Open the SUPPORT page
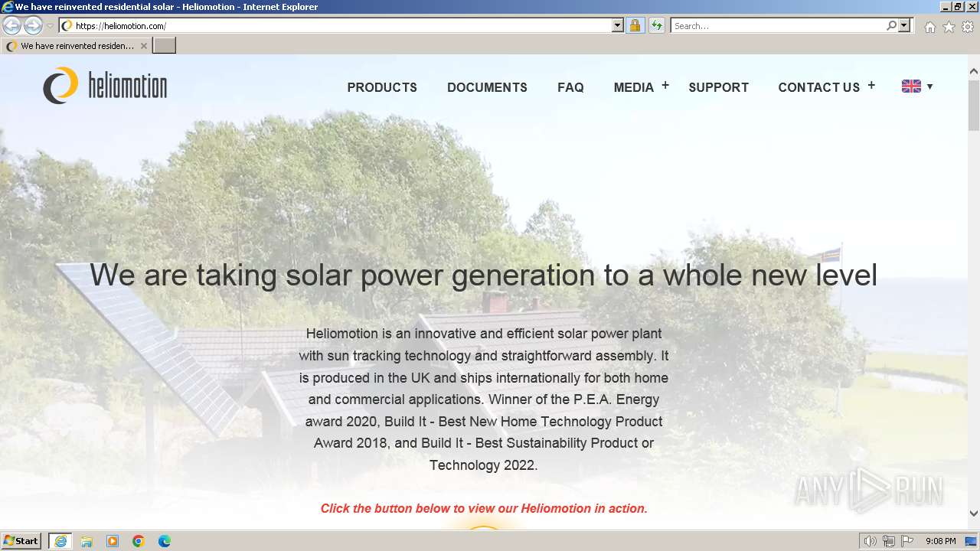The width and height of the screenshot is (980, 551). pyautogui.click(x=718, y=87)
